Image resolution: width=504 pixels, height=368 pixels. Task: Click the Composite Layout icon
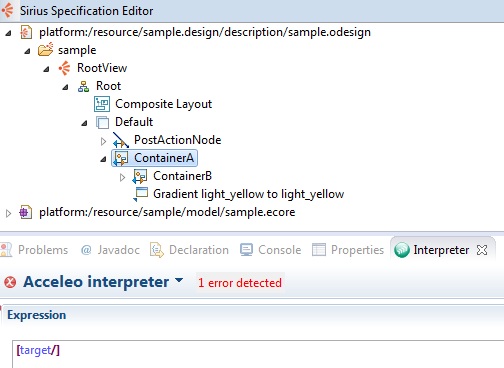coord(102,104)
